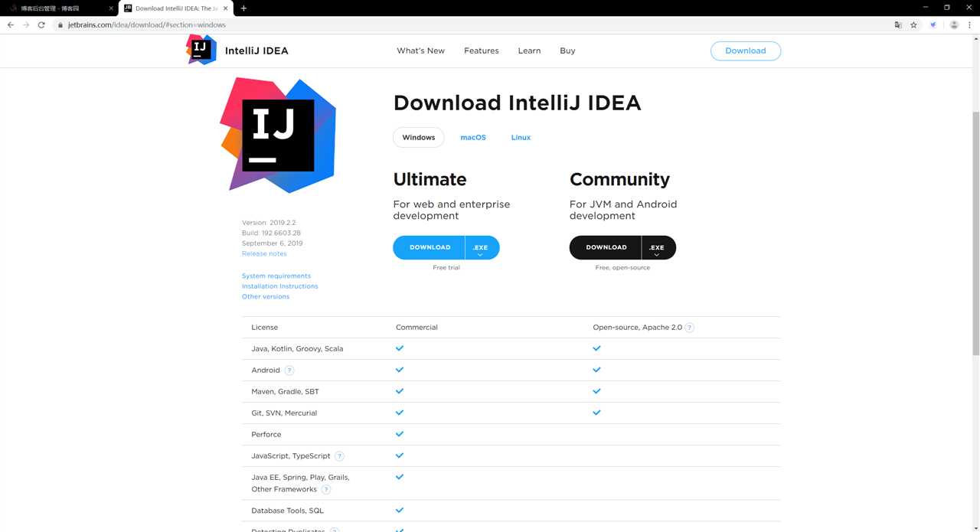Viewport: 980px width, 532px height.
Task: Open the Chrome three-dot menu
Action: (x=969, y=24)
